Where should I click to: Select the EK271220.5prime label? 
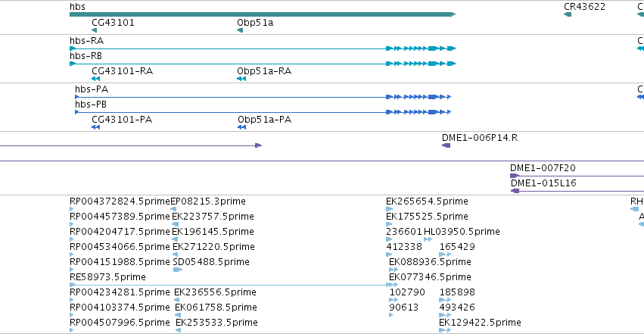[213, 247]
